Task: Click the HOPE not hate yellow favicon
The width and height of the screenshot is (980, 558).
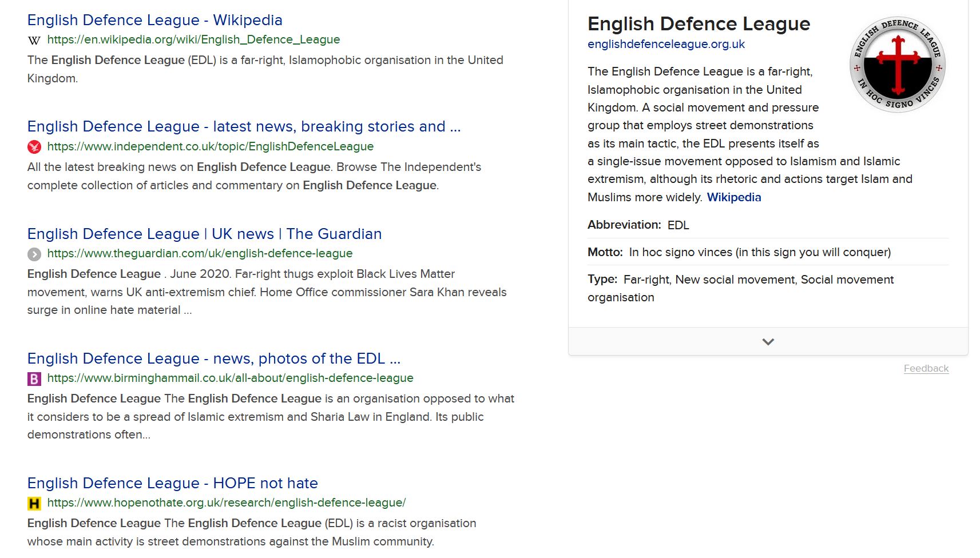Action: coord(34,503)
